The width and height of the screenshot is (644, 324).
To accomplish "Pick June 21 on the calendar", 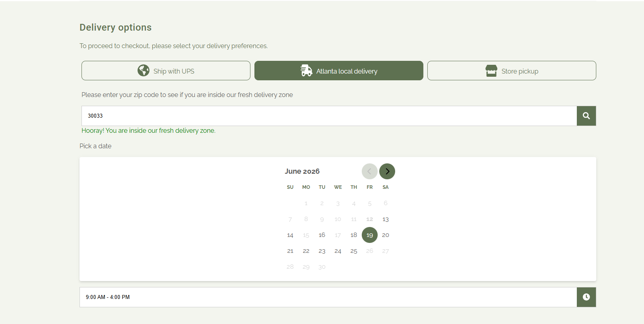I will point(290,251).
